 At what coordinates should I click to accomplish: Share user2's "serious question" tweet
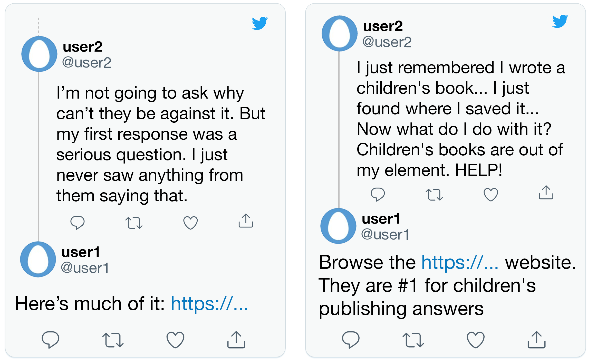(246, 221)
